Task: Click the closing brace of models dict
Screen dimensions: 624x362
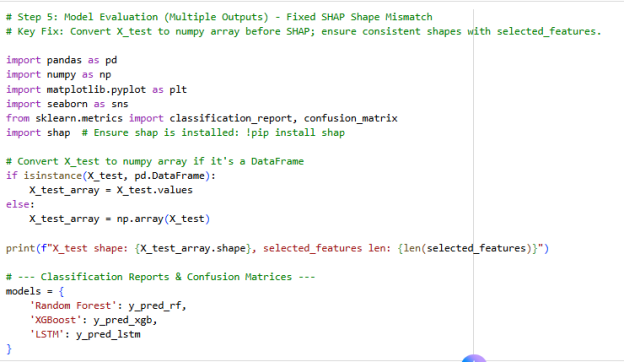Action: click(x=9, y=349)
